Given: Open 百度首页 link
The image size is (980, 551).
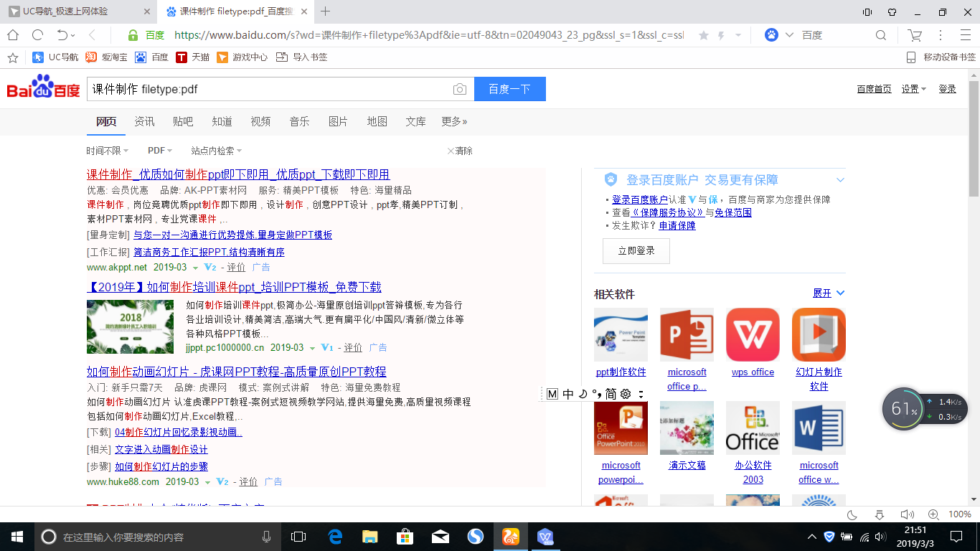Looking at the screenshot, I should 874,89.
